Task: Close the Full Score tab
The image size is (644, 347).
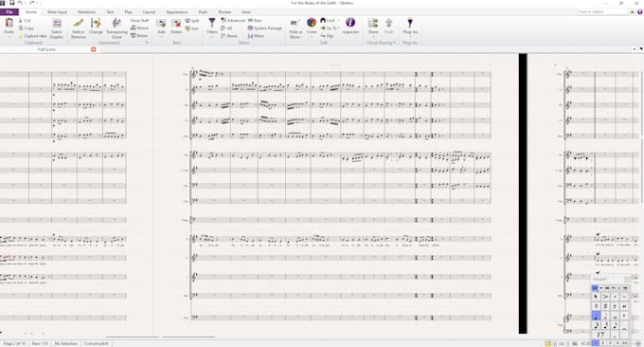Action: coord(93,49)
